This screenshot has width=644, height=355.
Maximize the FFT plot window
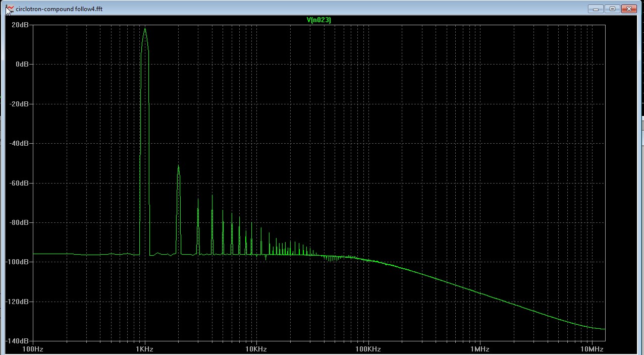[612, 9]
